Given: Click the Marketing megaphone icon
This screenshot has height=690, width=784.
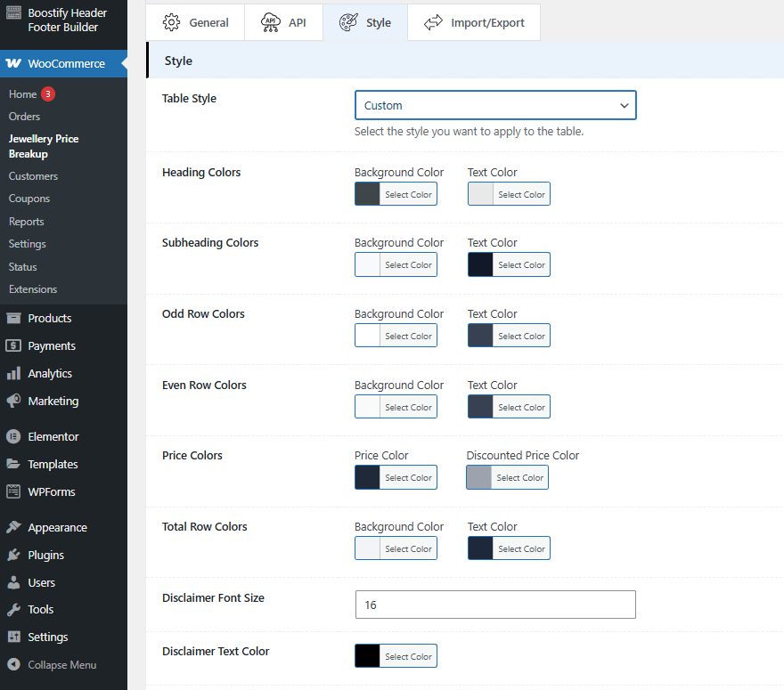Looking at the screenshot, I should [x=13, y=401].
